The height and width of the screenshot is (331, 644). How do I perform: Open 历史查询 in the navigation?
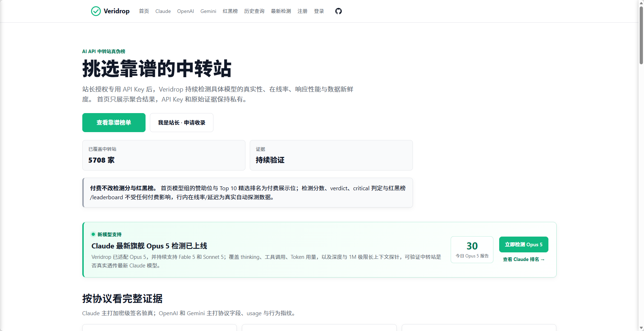tap(254, 11)
